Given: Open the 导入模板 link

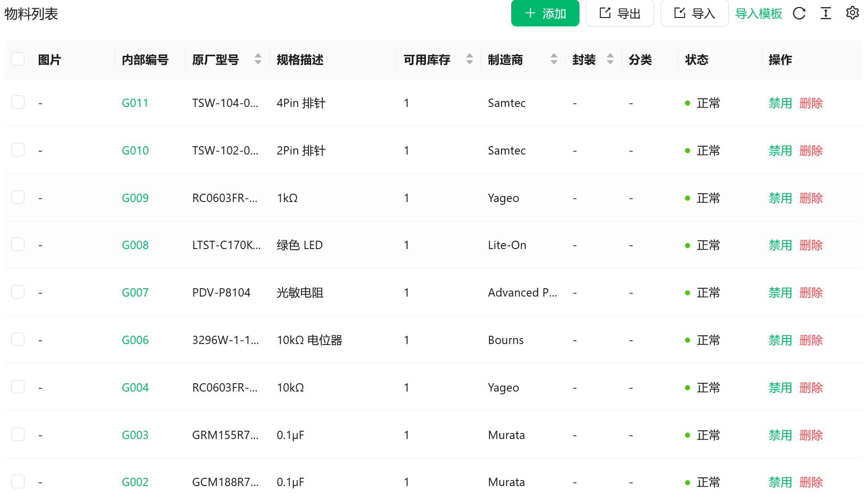Looking at the screenshot, I should pos(758,13).
